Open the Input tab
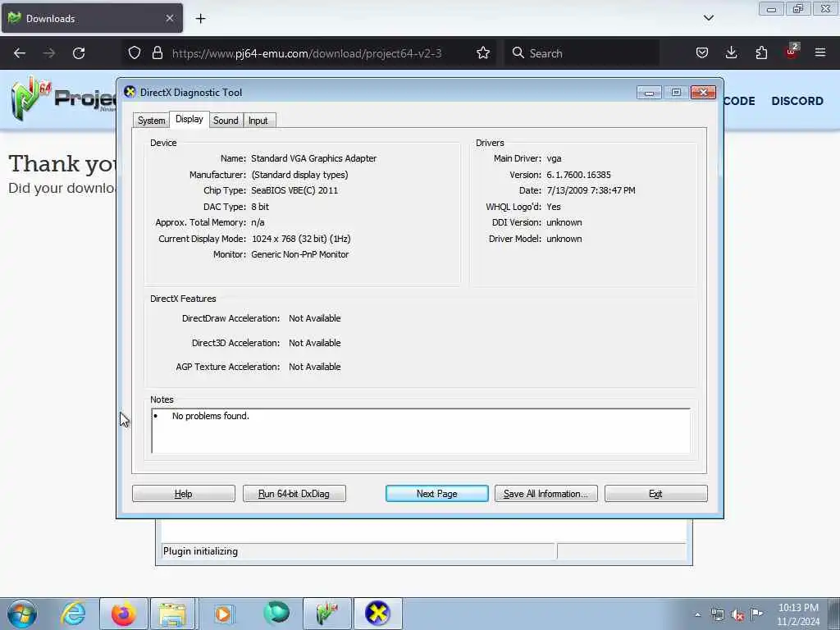 (x=258, y=121)
